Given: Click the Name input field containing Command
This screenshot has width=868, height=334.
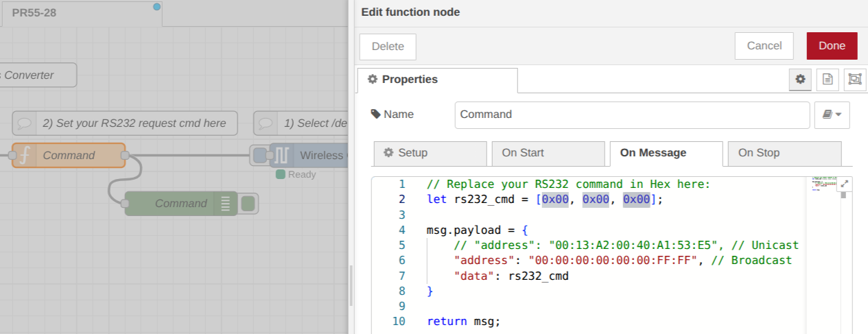Looking at the screenshot, I should point(632,115).
